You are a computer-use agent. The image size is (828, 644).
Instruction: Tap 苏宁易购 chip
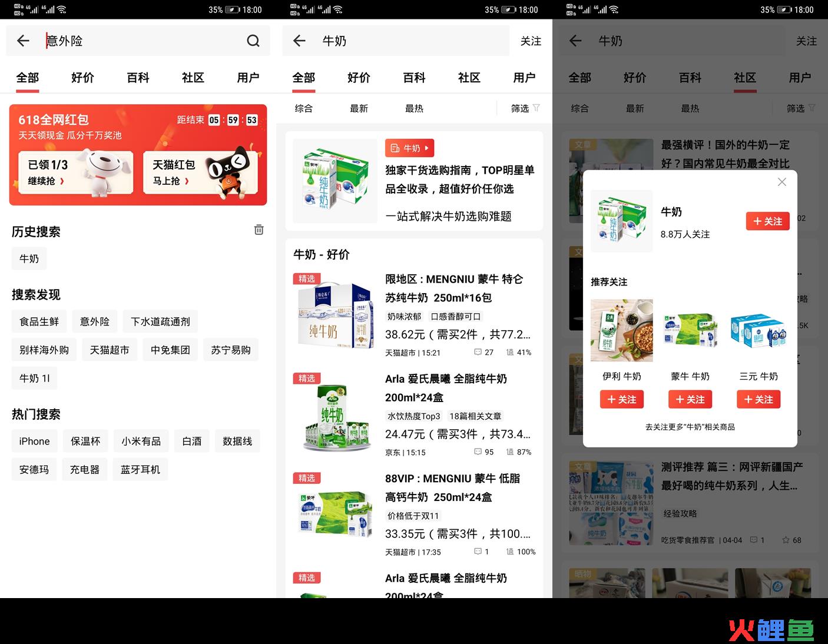click(231, 350)
